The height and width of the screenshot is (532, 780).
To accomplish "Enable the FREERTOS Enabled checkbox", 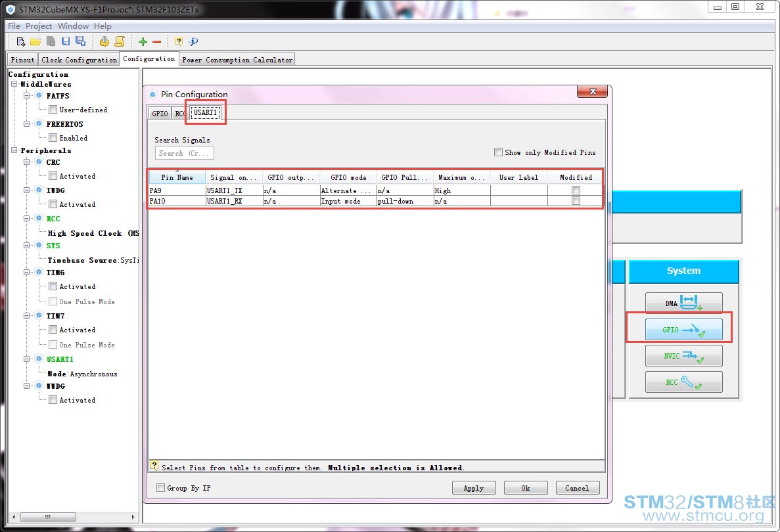I will 53,138.
